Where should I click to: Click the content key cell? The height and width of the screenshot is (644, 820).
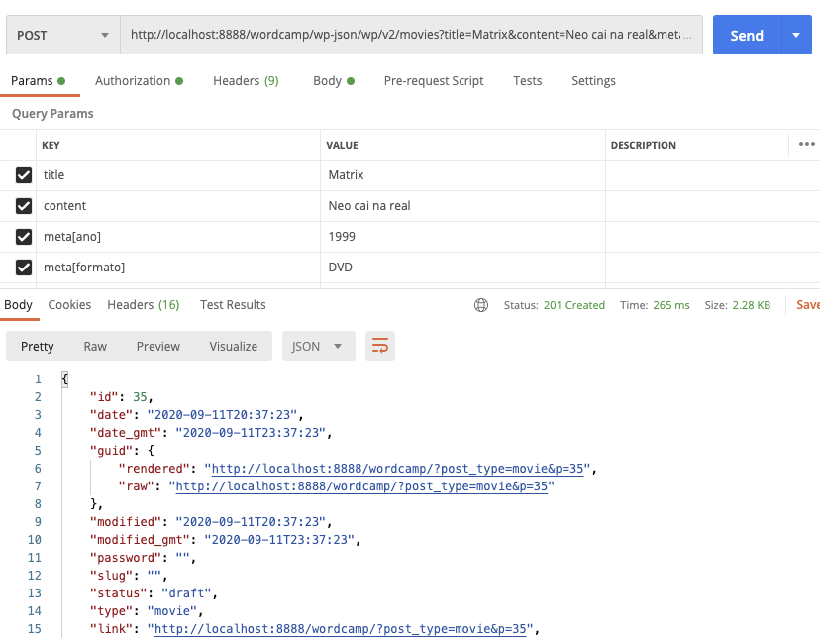[178, 206]
